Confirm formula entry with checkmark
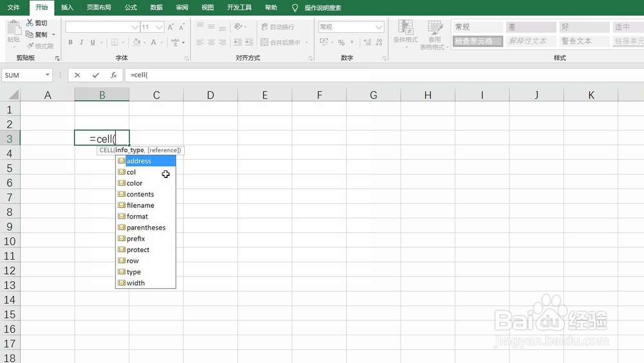644x363 pixels. pos(96,75)
